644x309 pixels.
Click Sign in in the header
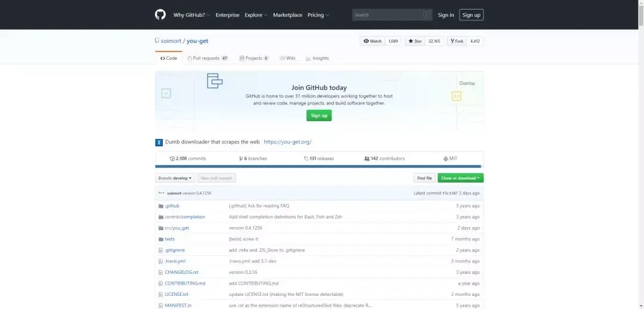tap(445, 15)
